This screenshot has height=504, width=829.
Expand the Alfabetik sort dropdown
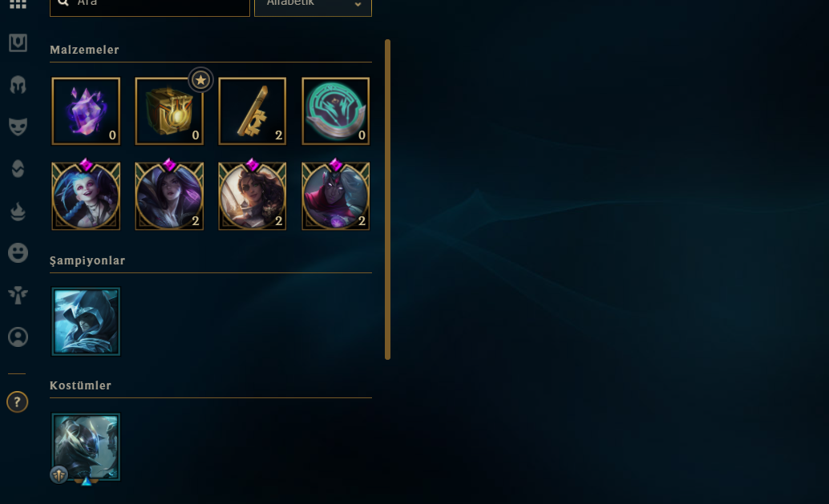point(313,6)
